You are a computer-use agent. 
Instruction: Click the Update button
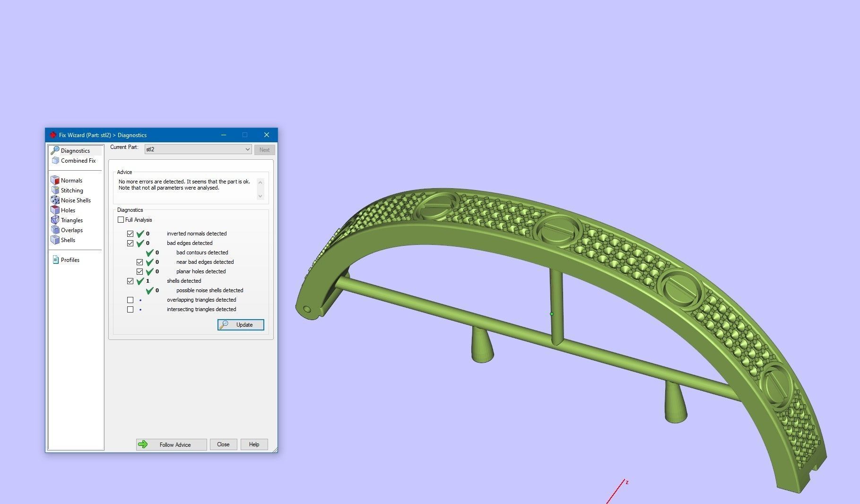click(241, 325)
